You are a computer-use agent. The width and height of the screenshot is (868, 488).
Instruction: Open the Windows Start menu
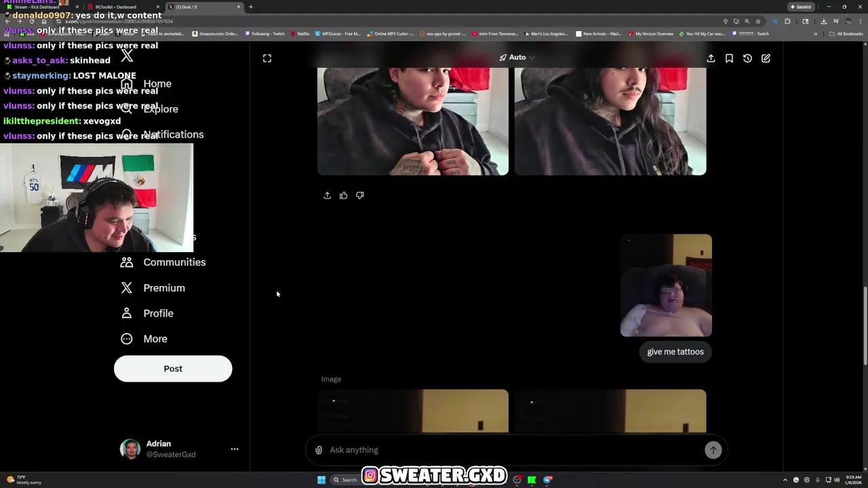point(321,480)
